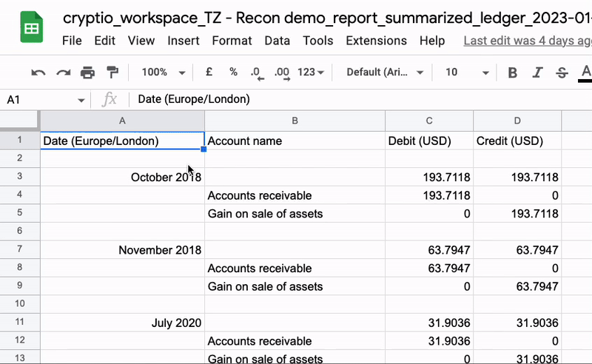592x364 pixels.
Task: Open the Google Sheets home icon
Action: (x=31, y=27)
